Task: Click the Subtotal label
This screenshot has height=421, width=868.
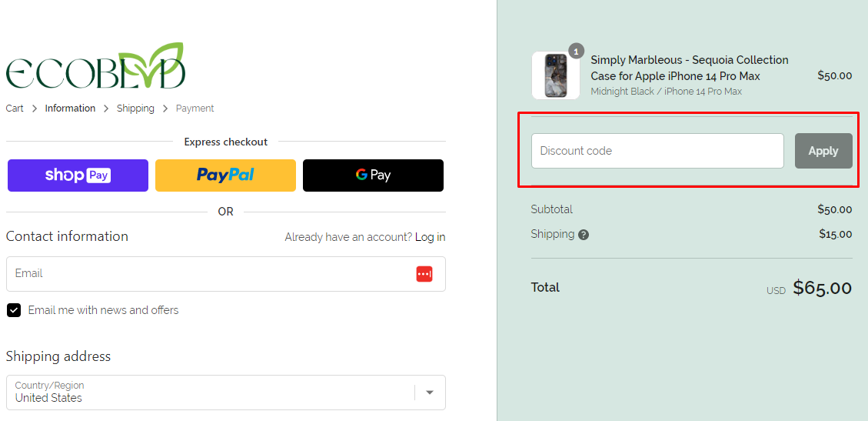Action: coord(552,209)
